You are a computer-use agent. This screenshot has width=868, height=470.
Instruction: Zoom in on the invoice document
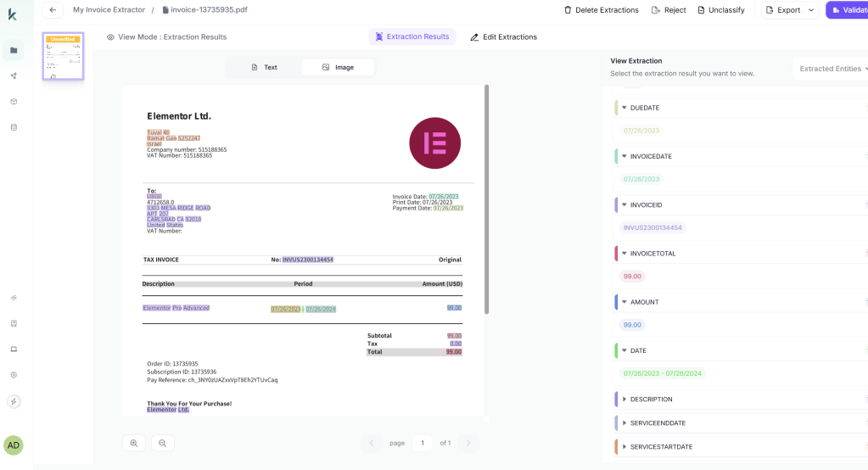(x=134, y=443)
